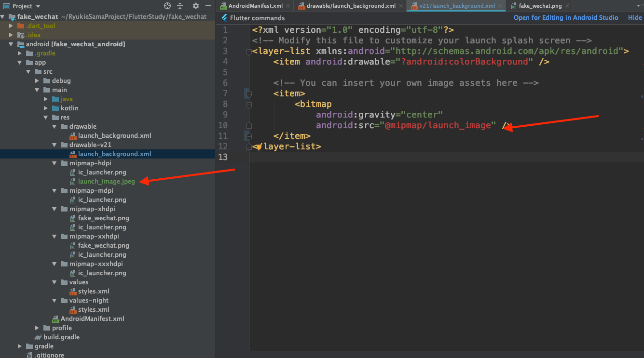Expand the .dart_tool folder
The width and height of the screenshot is (644, 358).
tap(11, 26)
